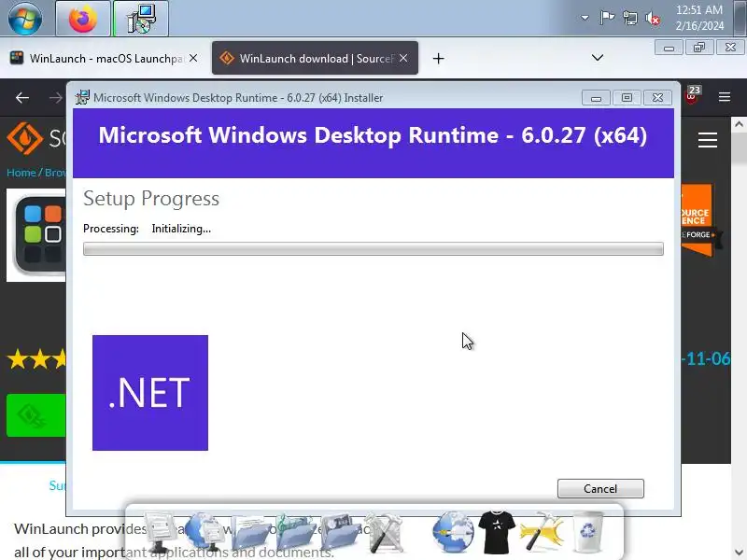Open the documents folder dock icon
This screenshot has height=560, width=747.
(250, 534)
